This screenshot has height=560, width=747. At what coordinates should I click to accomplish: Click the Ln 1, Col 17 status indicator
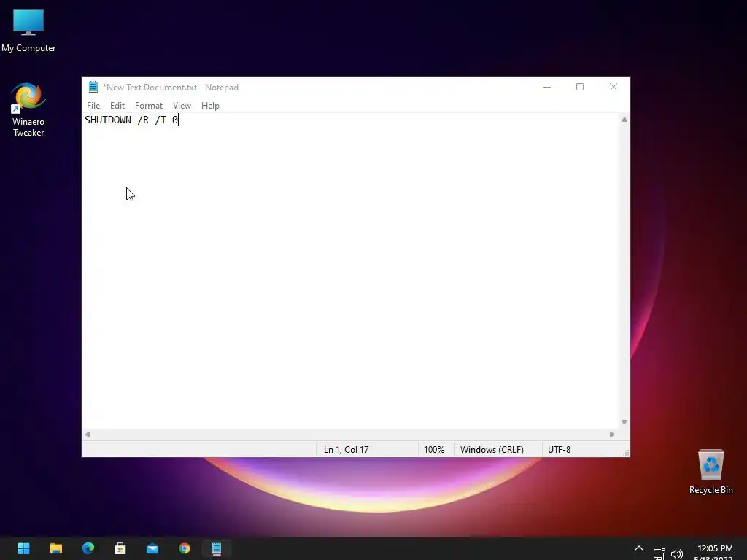347,449
